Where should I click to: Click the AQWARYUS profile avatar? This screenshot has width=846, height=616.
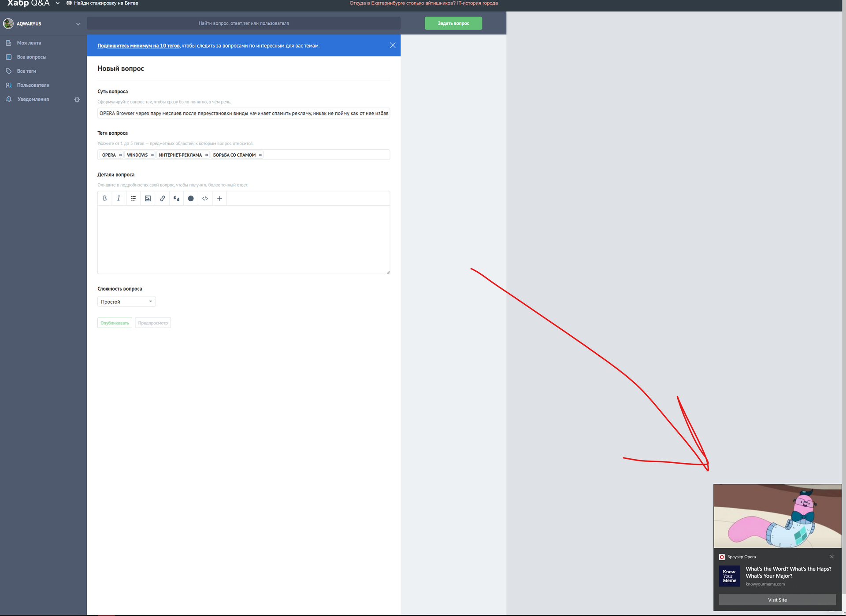pyautogui.click(x=8, y=23)
